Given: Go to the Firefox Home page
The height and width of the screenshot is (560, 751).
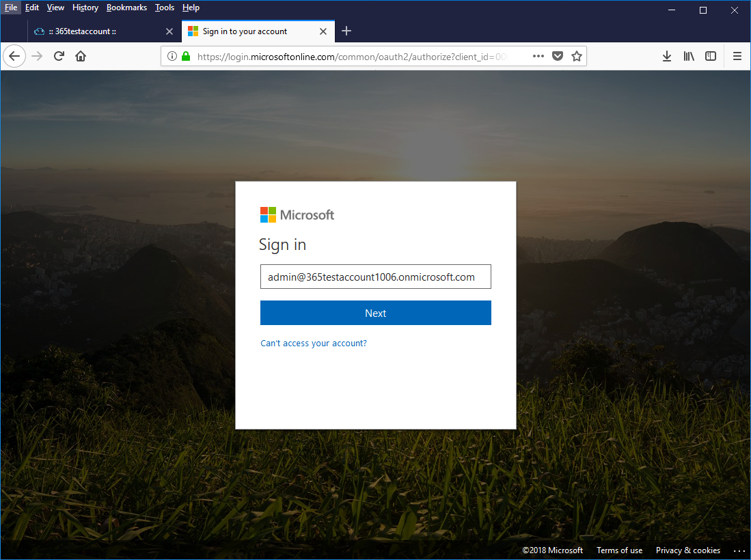Looking at the screenshot, I should pyautogui.click(x=81, y=57).
